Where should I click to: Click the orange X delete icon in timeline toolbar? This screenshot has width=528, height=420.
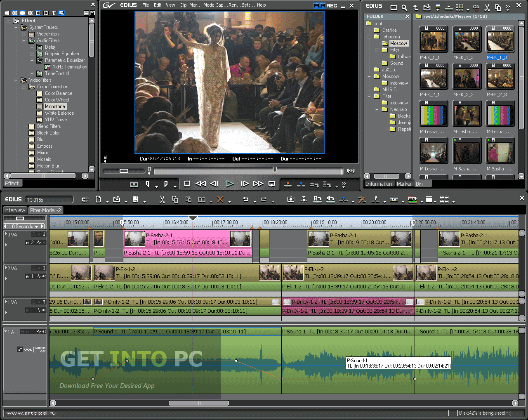click(x=220, y=200)
